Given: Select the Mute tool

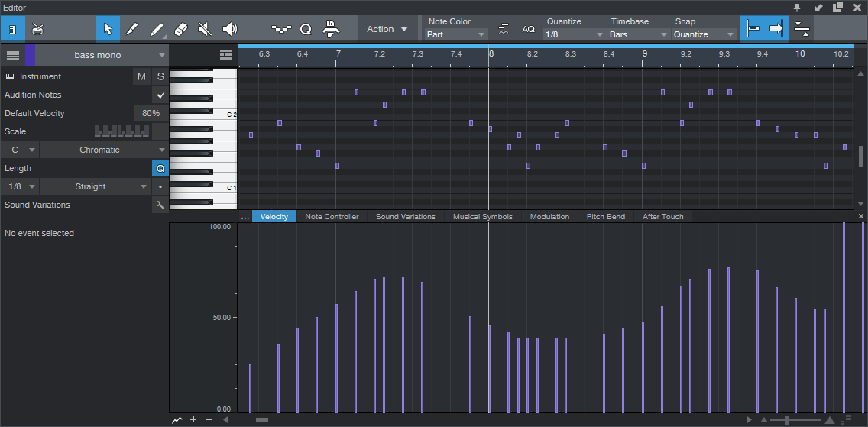Looking at the screenshot, I should point(205,29).
